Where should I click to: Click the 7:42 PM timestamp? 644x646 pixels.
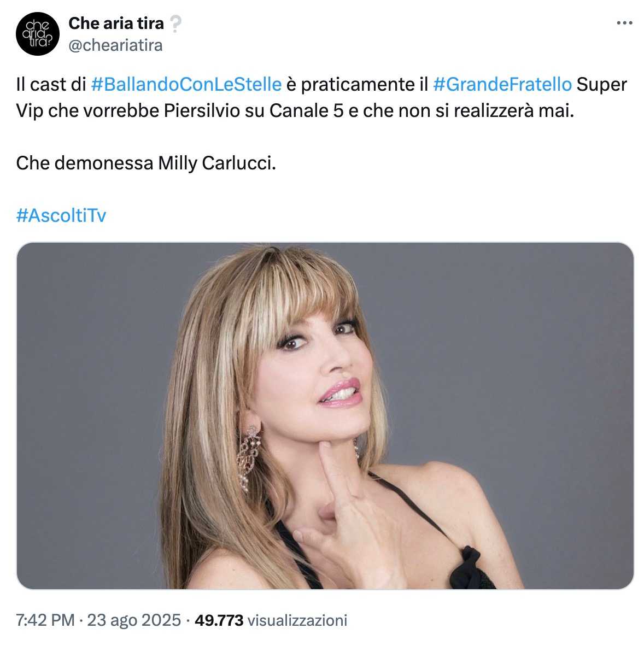pos(45,620)
